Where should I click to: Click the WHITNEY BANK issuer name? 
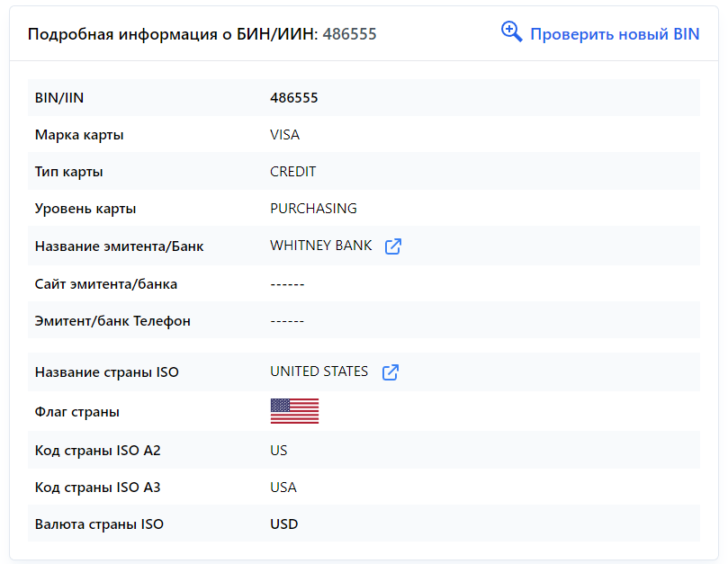tap(321, 245)
